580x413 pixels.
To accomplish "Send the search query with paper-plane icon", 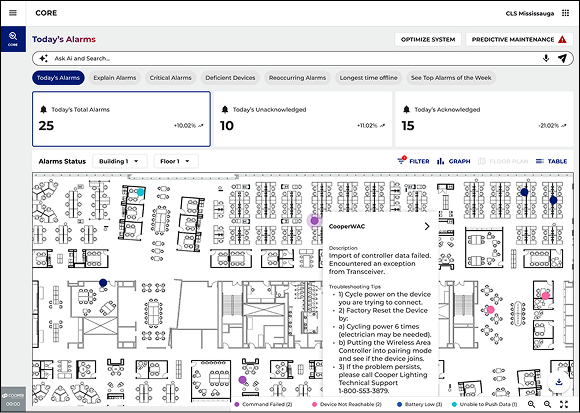I will tap(562, 58).
